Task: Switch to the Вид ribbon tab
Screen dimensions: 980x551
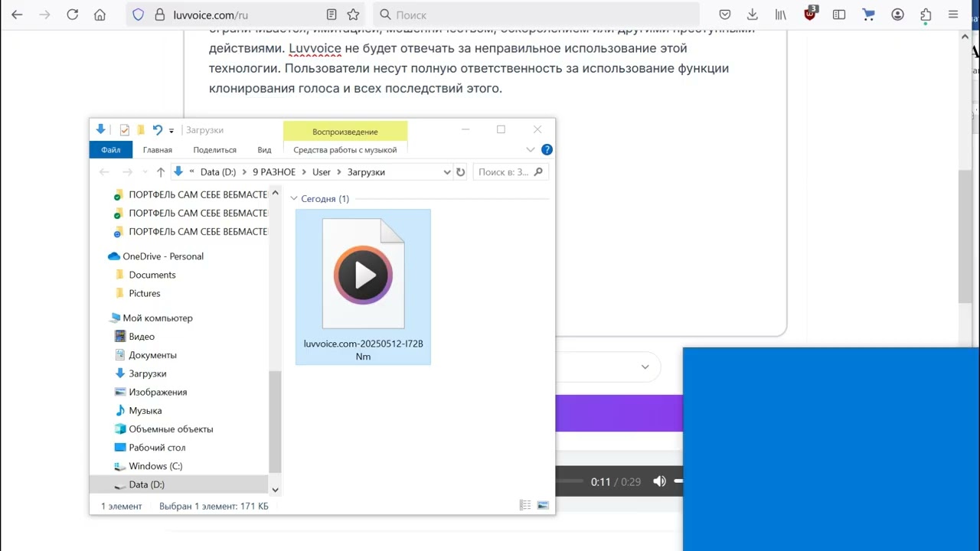Action: pyautogui.click(x=264, y=150)
